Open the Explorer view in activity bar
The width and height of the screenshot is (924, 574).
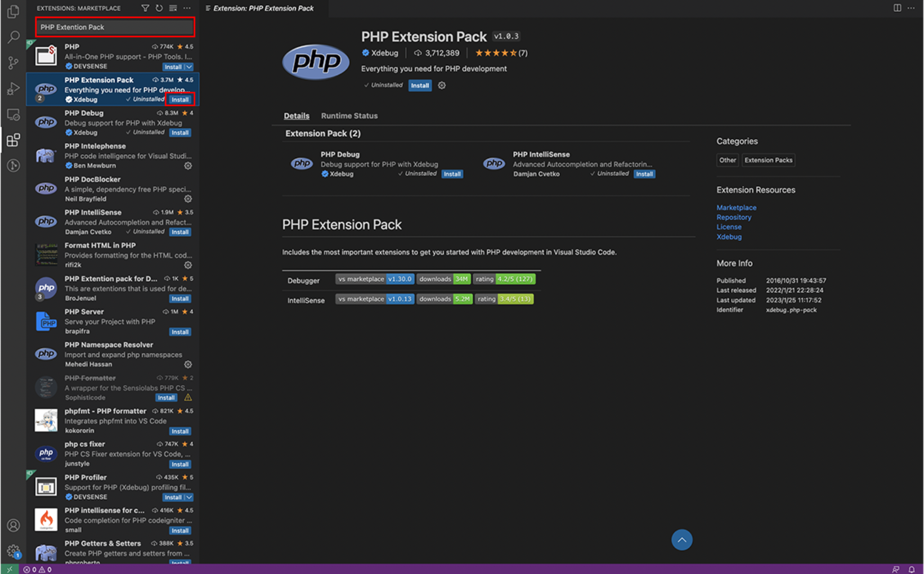click(x=13, y=12)
